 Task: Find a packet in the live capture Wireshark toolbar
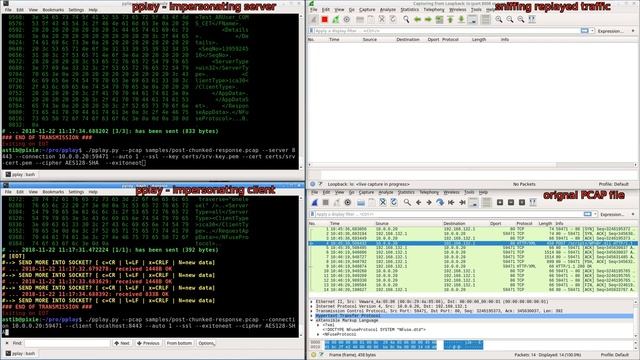pos(406,19)
